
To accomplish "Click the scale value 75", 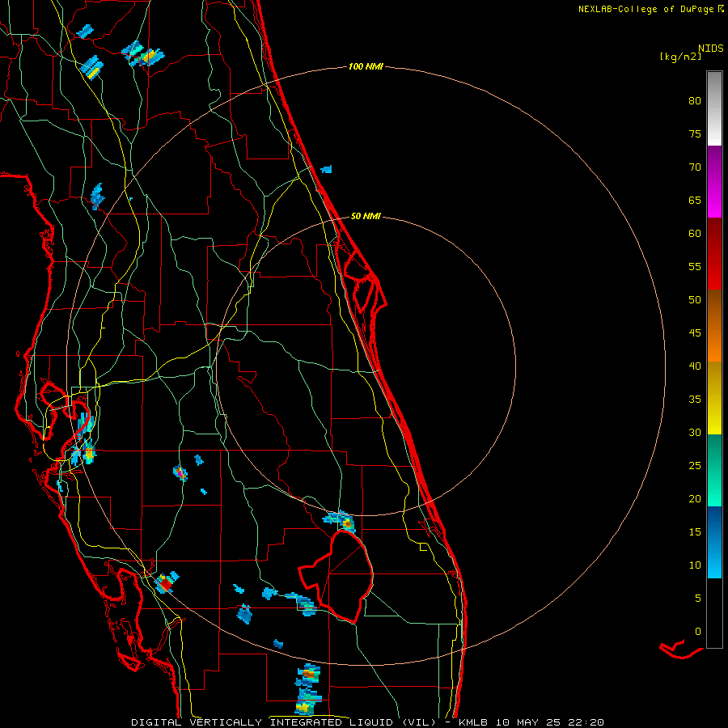I will pyautogui.click(x=695, y=134).
